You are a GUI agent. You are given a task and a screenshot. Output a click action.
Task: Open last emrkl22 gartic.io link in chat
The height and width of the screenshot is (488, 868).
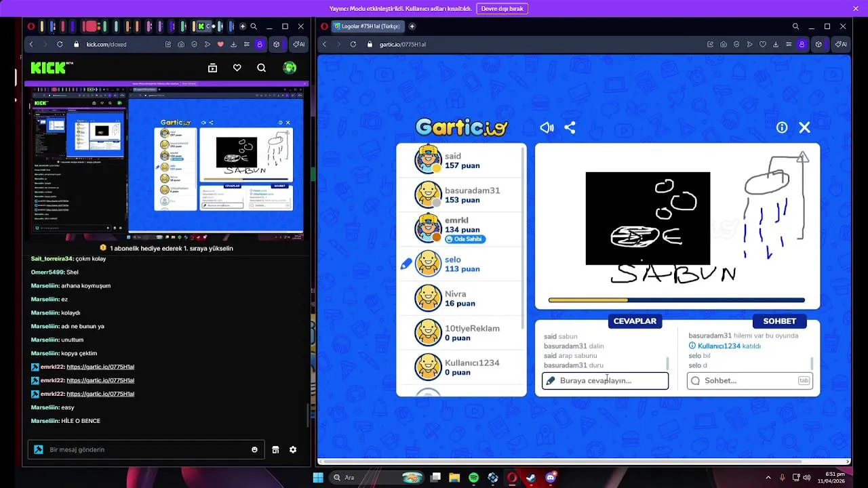[100, 394]
